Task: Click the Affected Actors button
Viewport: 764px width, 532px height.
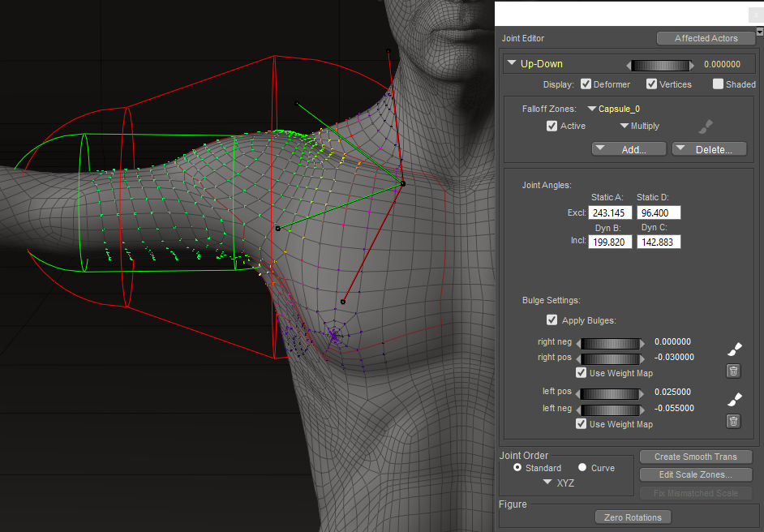Action: [x=705, y=38]
